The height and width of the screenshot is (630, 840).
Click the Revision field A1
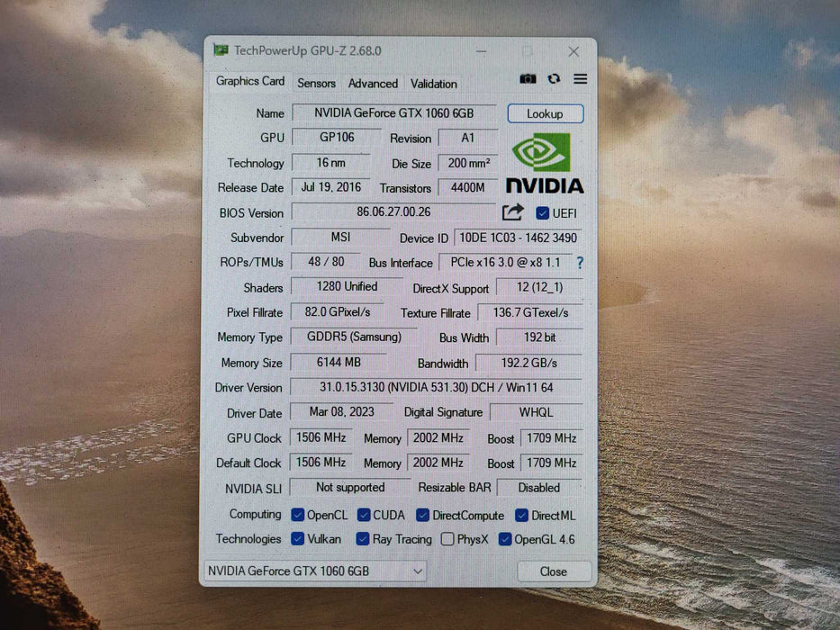click(x=467, y=138)
